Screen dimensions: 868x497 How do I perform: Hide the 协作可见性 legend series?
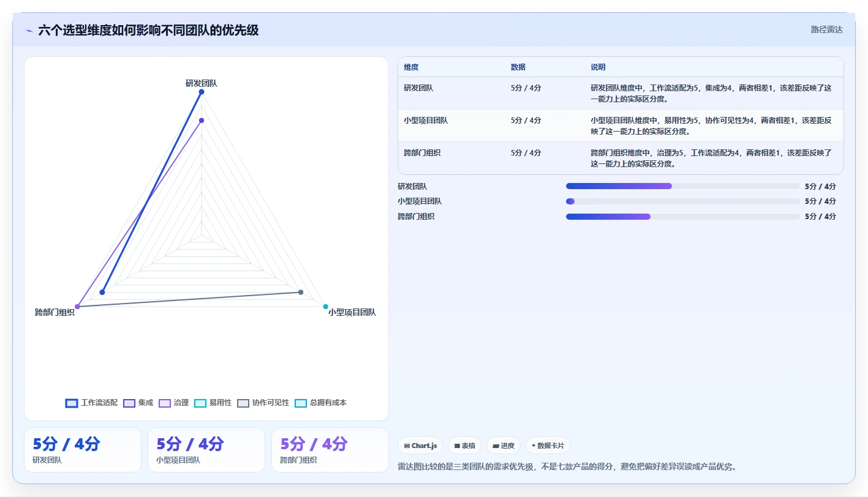263,403
